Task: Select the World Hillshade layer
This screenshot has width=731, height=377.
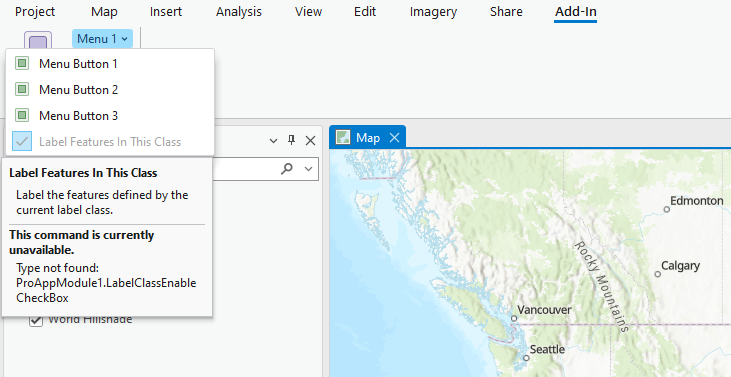Action: (90, 320)
